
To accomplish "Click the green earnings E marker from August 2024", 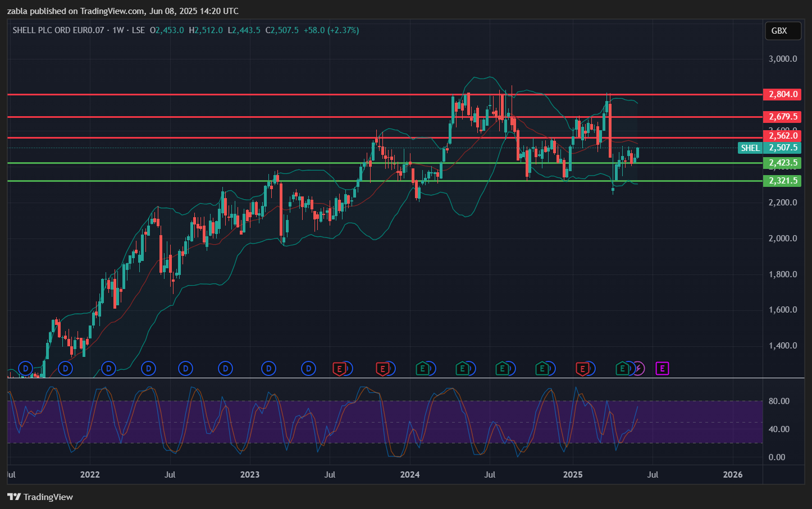I will pos(502,369).
